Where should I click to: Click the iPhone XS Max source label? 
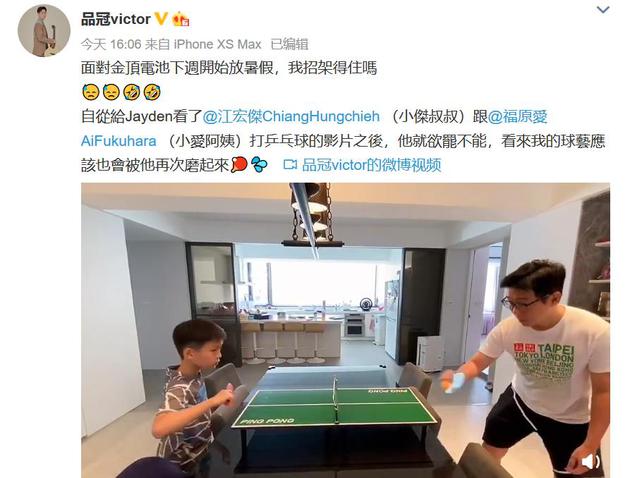[x=217, y=44]
